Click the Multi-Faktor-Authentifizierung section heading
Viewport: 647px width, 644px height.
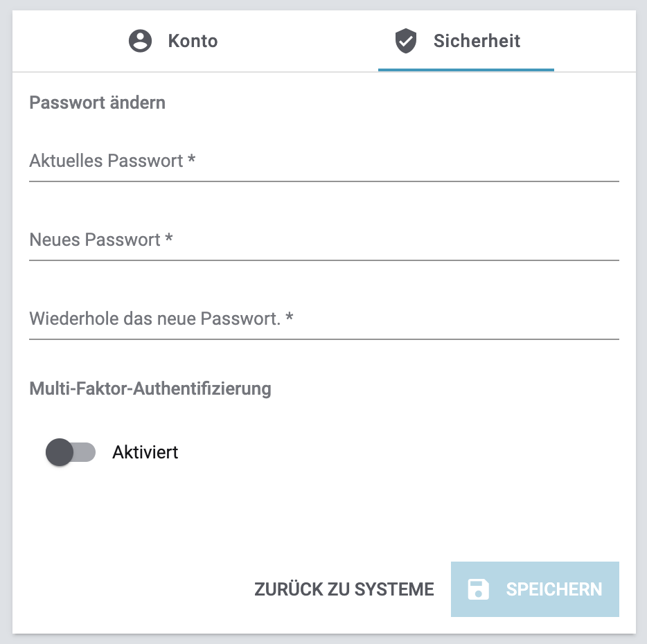point(150,388)
